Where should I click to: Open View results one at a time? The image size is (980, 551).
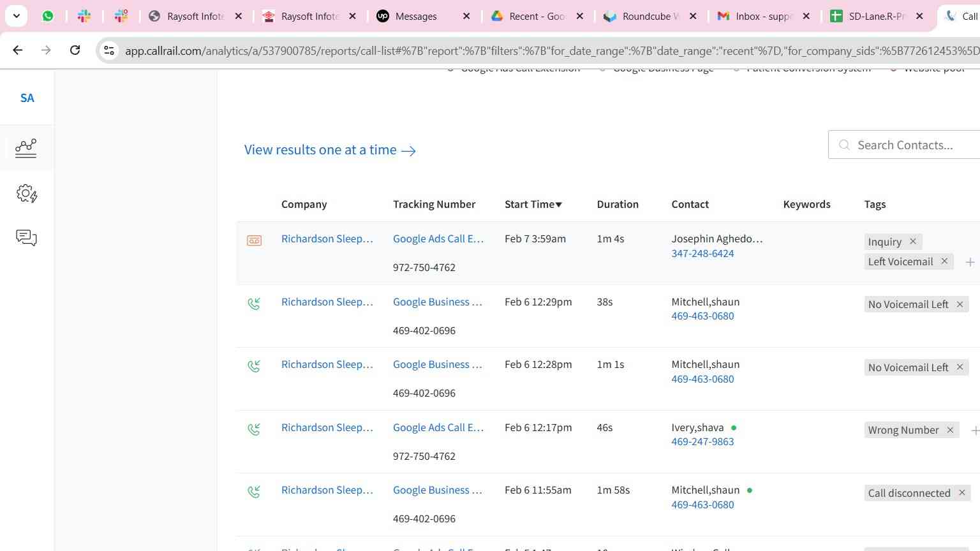click(330, 150)
